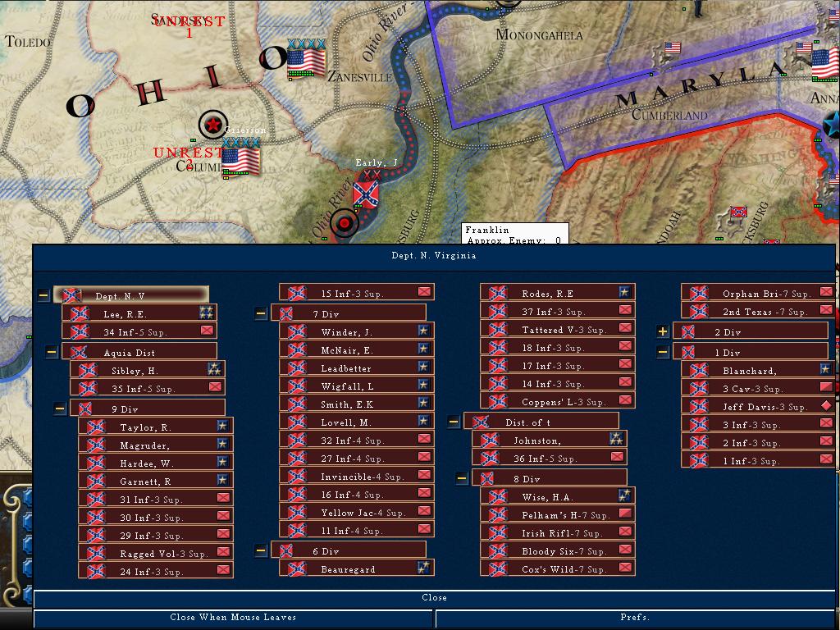Screen dimensions: 840x630
Task: Click Johnston's three-star rank icon
Action: tap(616, 440)
